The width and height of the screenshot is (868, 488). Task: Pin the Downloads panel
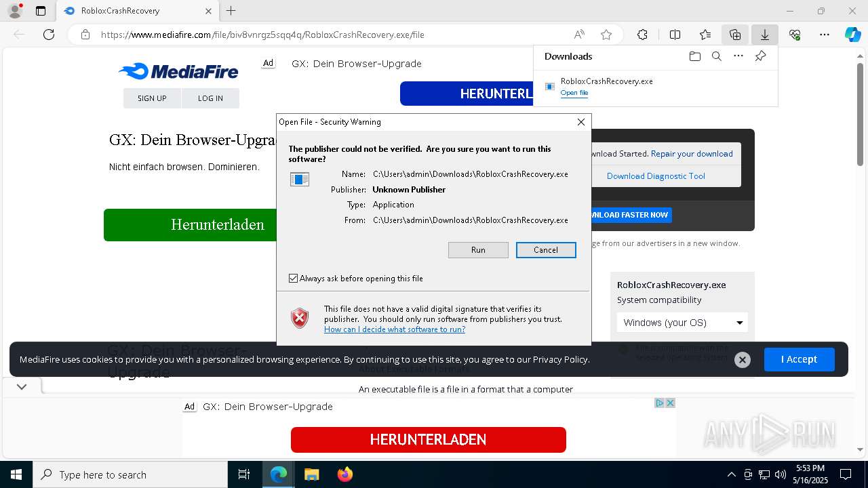pyautogui.click(x=760, y=56)
